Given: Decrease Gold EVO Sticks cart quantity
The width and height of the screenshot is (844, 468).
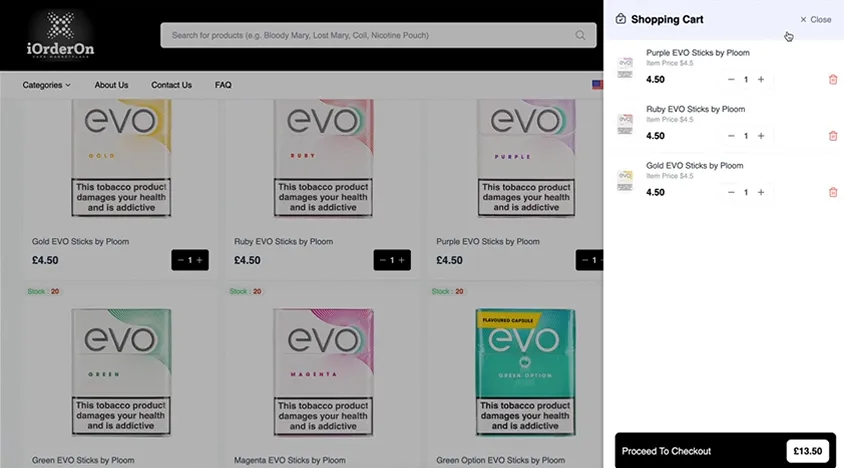Looking at the screenshot, I should (x=731, y=192).
